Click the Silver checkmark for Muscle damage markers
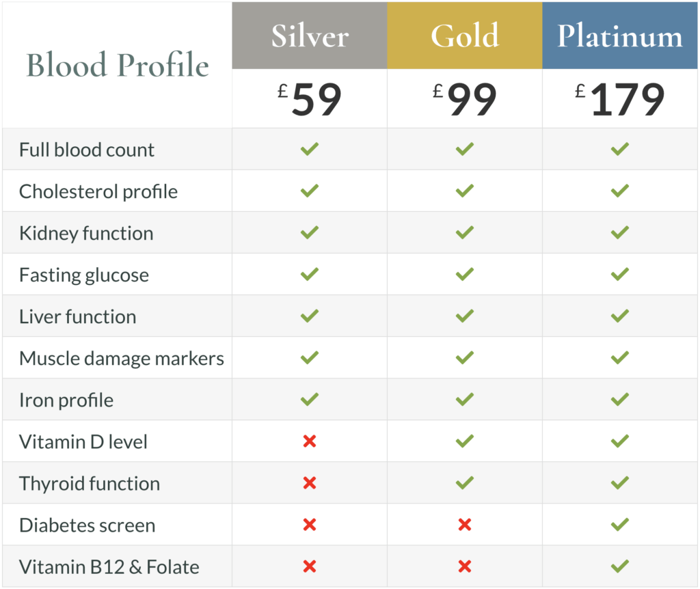700x589 pixels. [310, 357]
